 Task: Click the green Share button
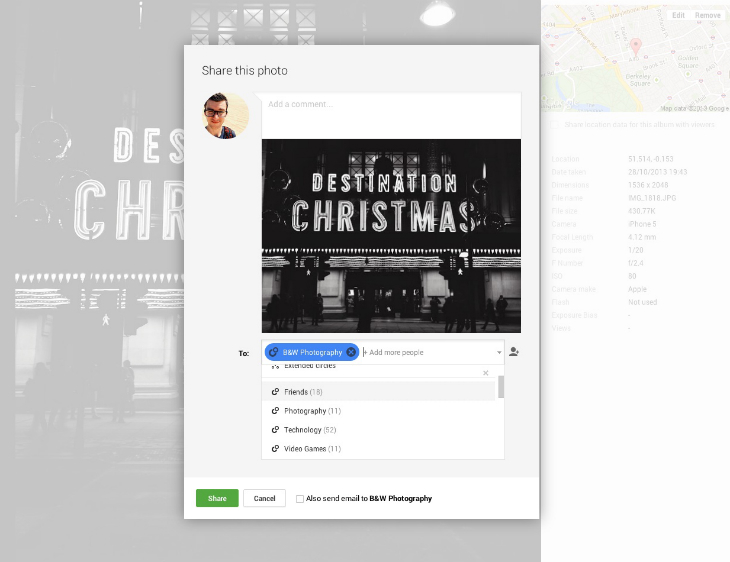(217, 498)
